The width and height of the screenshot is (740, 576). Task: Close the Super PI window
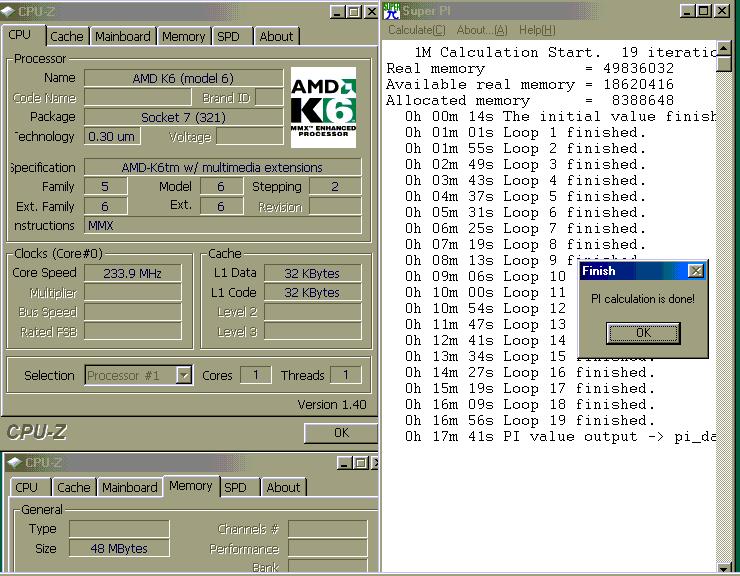click(x=722, y=11)
